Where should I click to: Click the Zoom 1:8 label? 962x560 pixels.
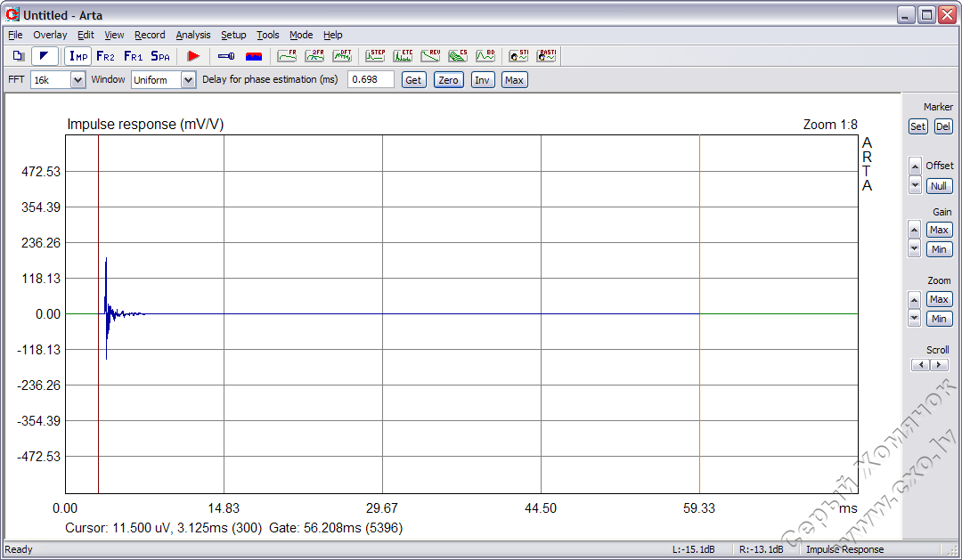click(x=830, y=125)
